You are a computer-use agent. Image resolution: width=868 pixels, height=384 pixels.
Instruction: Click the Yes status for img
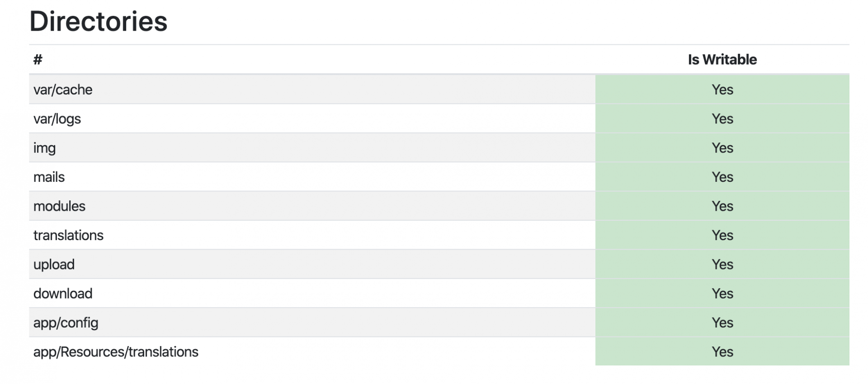[722, 148]
